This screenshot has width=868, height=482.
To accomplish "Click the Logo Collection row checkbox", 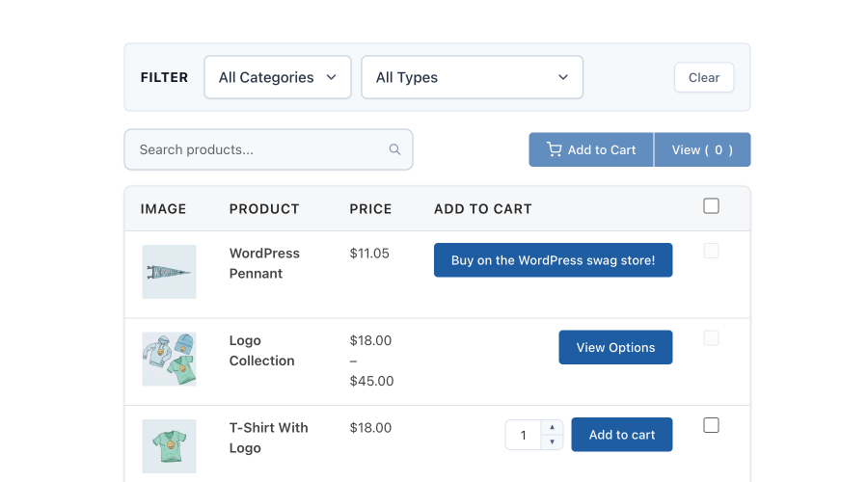I will (711, 338).
